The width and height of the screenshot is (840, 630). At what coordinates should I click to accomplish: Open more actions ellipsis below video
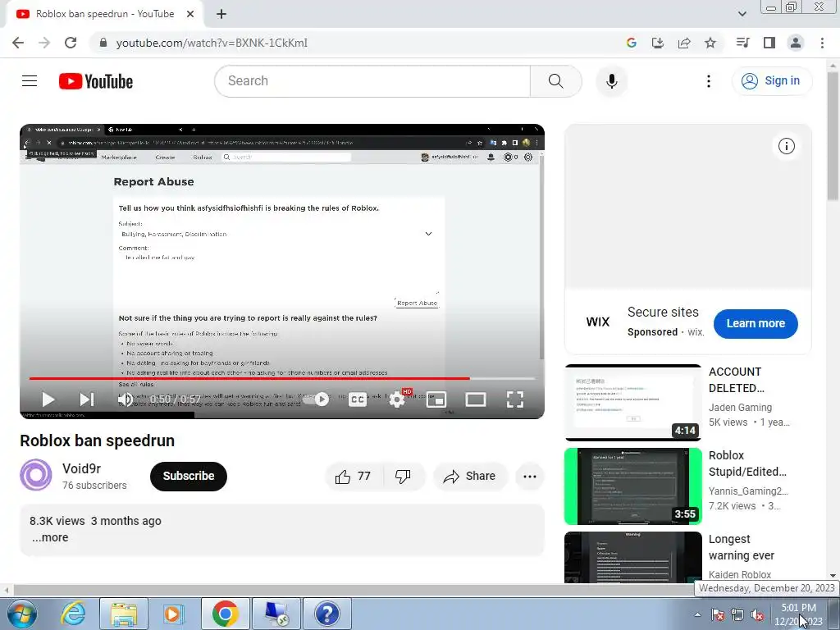pos(530,477)
